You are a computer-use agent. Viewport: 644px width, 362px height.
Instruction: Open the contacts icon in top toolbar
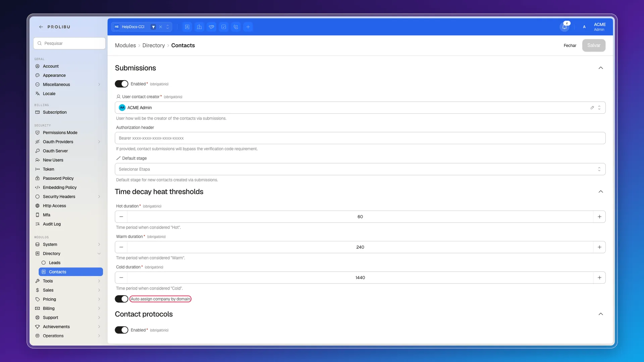(x=187, y=27)
